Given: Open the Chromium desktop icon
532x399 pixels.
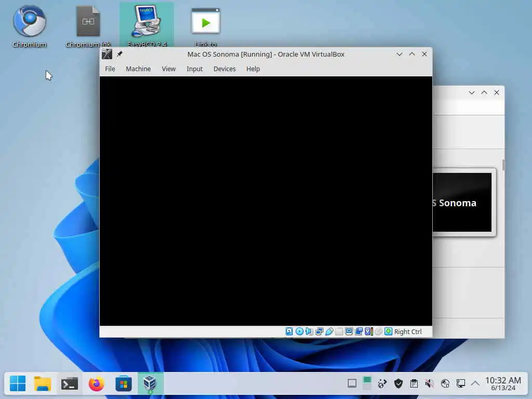Looking at the screenshot, I should coord(30,26).
